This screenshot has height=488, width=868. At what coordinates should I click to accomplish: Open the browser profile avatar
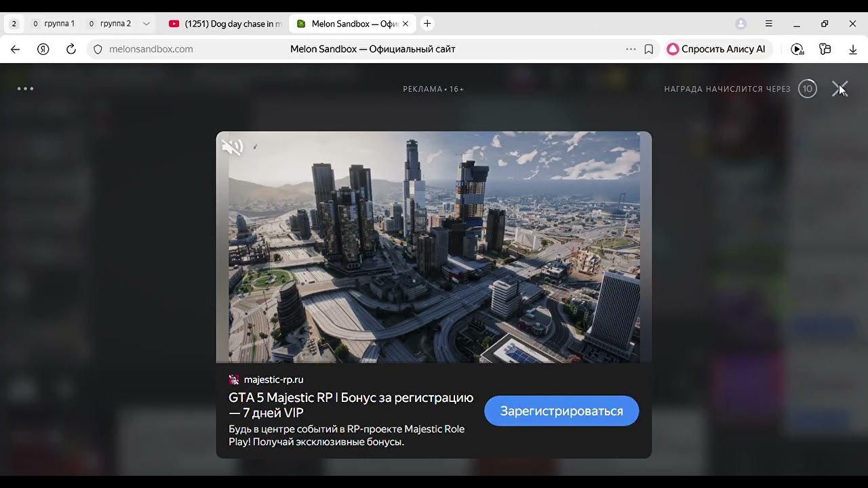tap(741, 24)
